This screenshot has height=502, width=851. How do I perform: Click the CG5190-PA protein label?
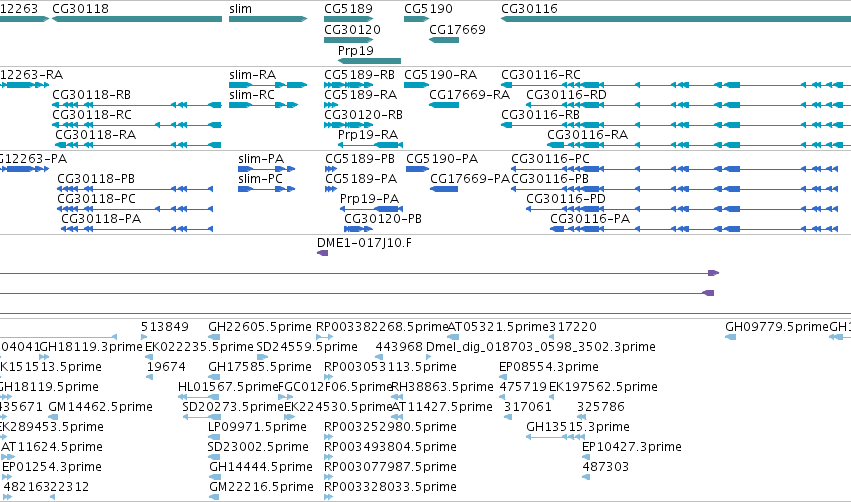tap(442, 158)
